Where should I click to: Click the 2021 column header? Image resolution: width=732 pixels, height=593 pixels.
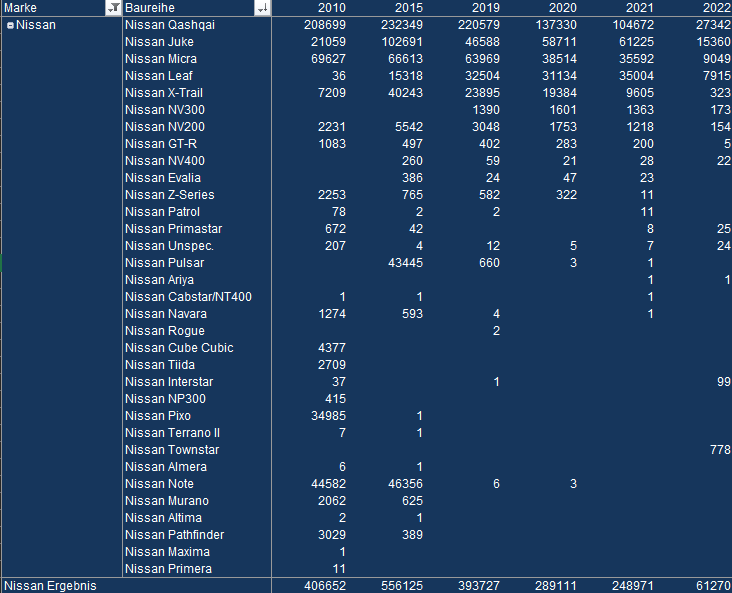(640, 8)
